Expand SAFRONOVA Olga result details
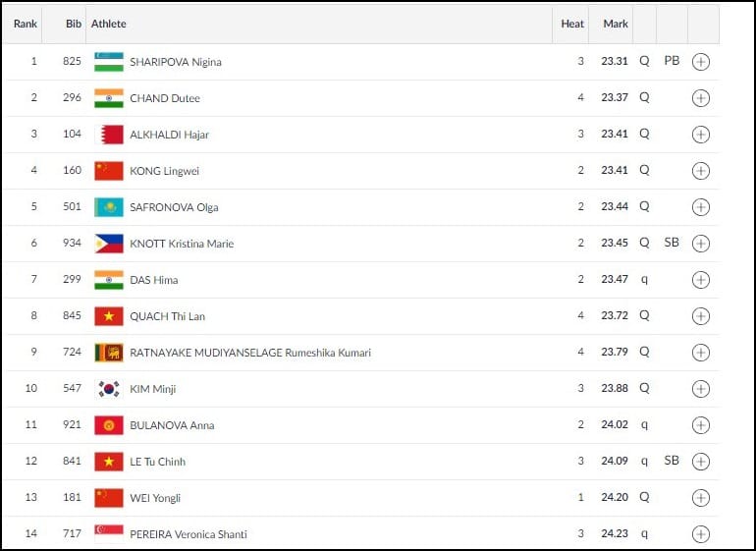756x551 pixels. click(x=701, y=207)
